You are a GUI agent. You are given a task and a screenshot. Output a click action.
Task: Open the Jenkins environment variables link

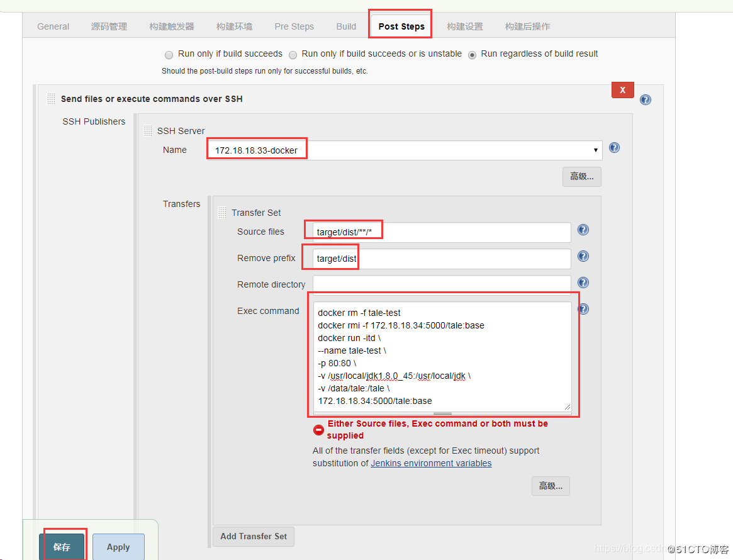[431, 463]
